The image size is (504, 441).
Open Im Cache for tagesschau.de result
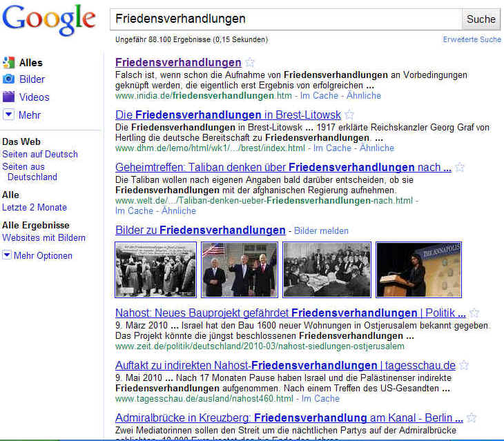coord(320,399)
